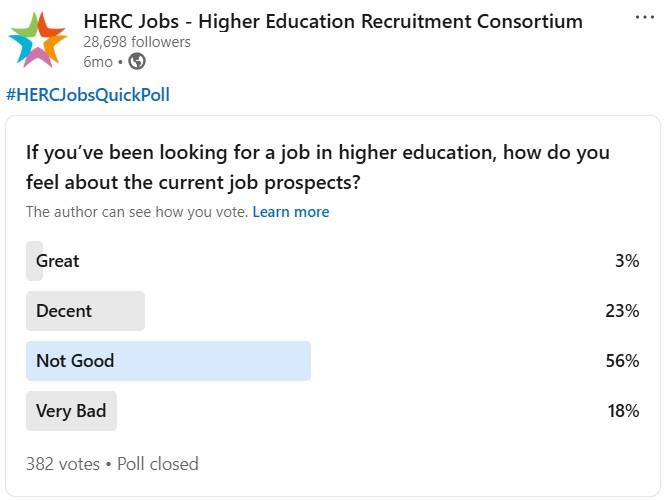Click the 6mo post timestamp
Screen dimensions: 666x500
tap(97, 62)
